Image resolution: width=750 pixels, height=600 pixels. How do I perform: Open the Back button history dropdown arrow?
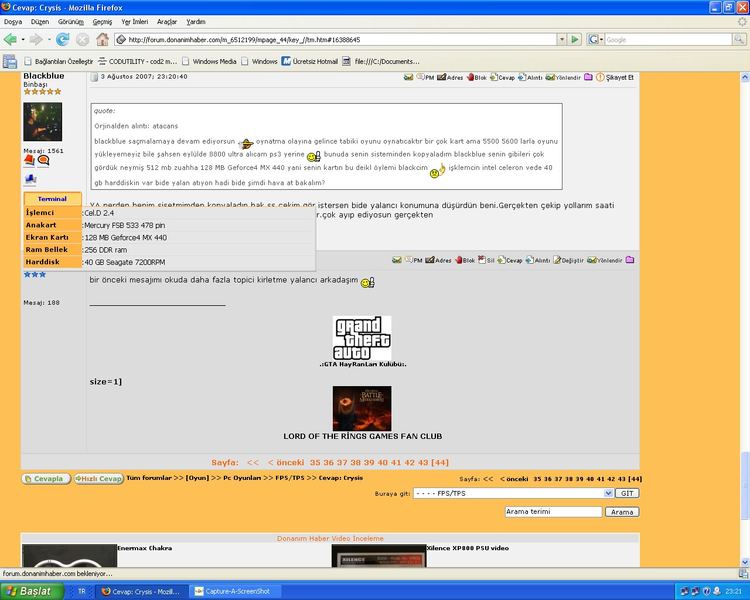click(22, 40)
